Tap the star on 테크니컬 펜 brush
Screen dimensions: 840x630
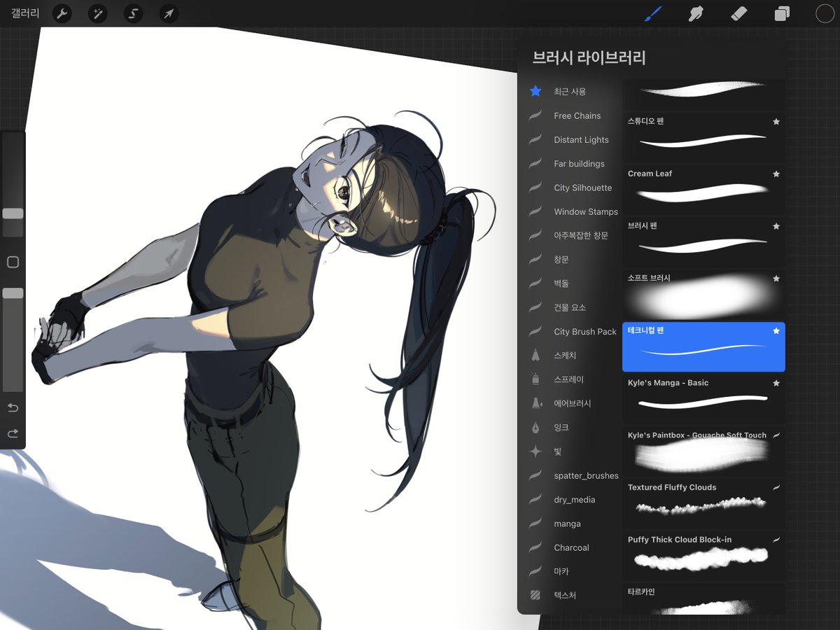click(776, 330)
